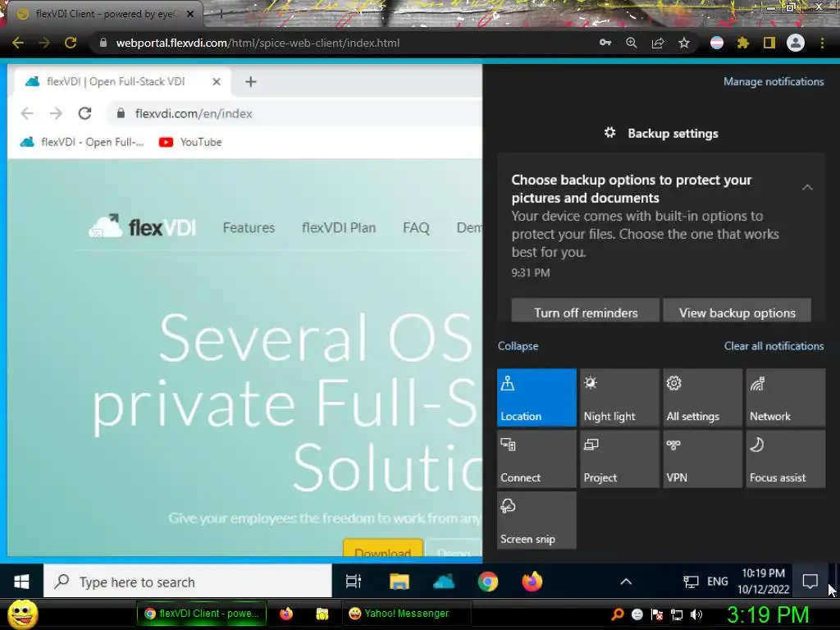
Task: Click the share page icon
Action: pyautogui.click(x=658, y=43)
